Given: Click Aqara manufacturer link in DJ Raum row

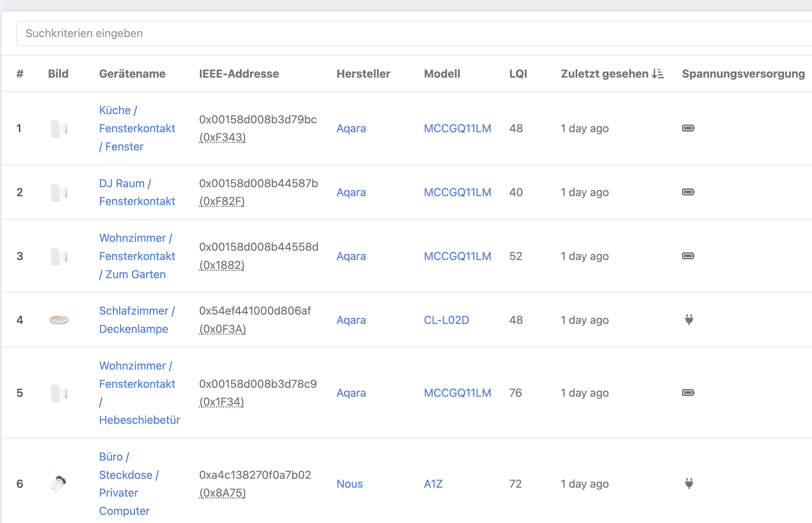Looking at the screenshot, I should pyautogui.click(x=351, y=192).
